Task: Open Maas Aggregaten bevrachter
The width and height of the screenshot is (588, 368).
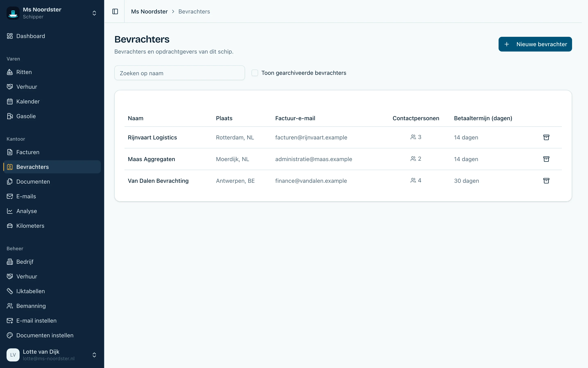Action: pos(151,159)
